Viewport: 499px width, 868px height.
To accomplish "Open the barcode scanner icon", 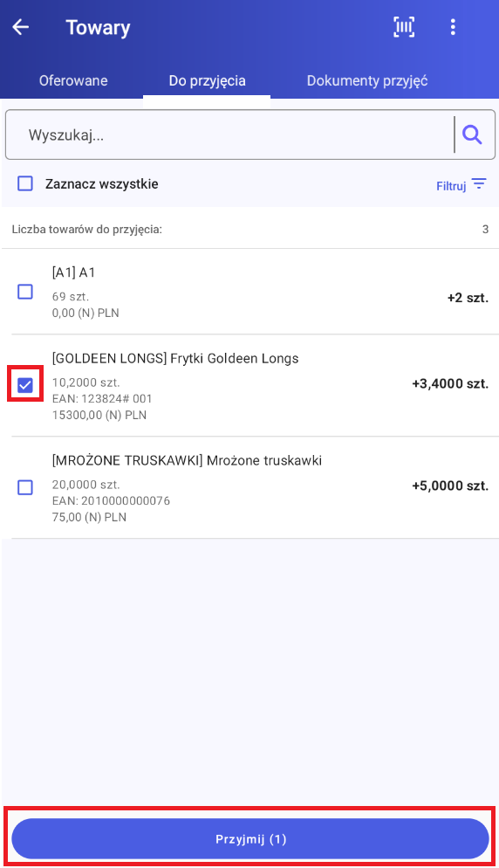I will pyautogui.click(x=404, y=26).
